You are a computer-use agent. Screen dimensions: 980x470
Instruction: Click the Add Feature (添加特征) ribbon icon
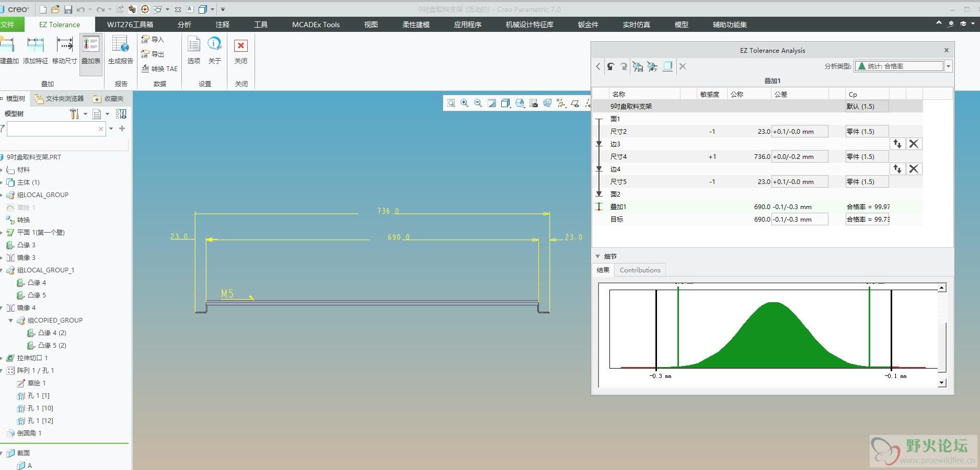[x=36, y=51]
